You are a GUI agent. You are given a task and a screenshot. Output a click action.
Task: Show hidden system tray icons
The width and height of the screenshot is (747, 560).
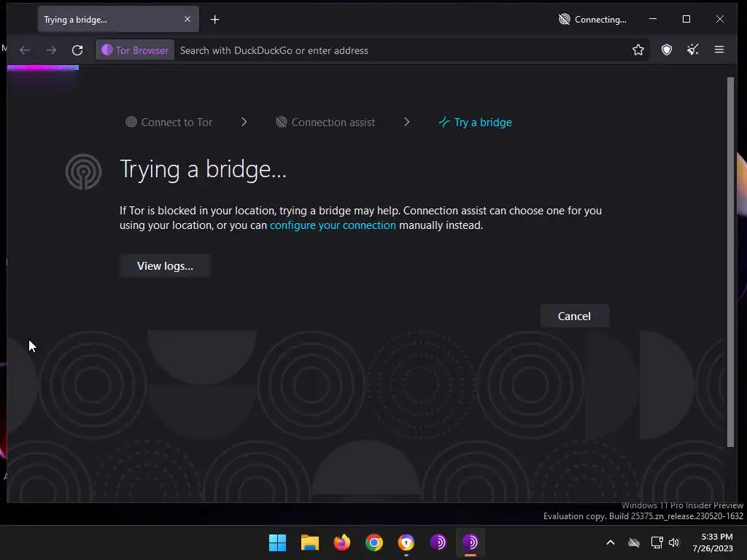coord(611,542)
